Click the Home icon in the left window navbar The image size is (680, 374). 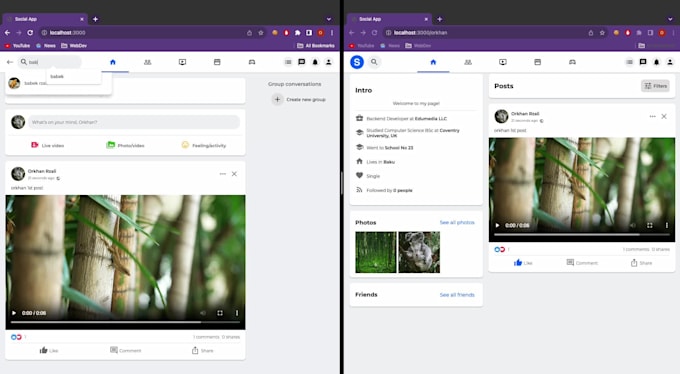tap(113, 62)
